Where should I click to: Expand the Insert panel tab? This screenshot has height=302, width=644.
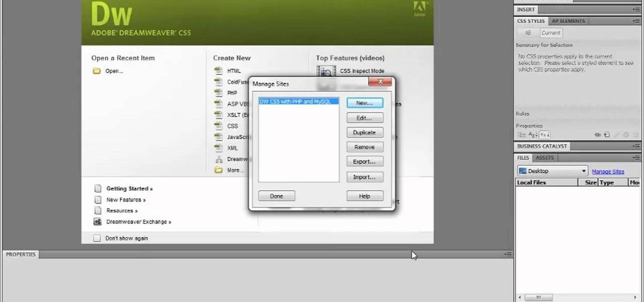[526, 10]
